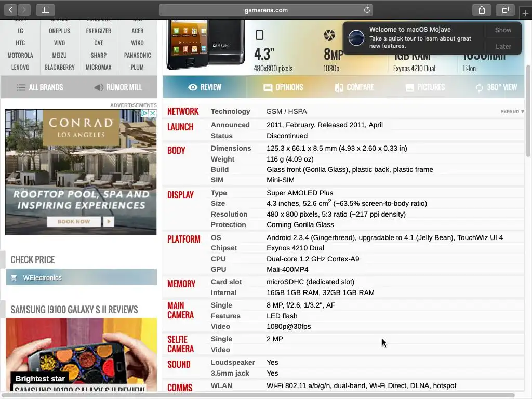
Task: Select the LG brand link
Action: point(20,31)
